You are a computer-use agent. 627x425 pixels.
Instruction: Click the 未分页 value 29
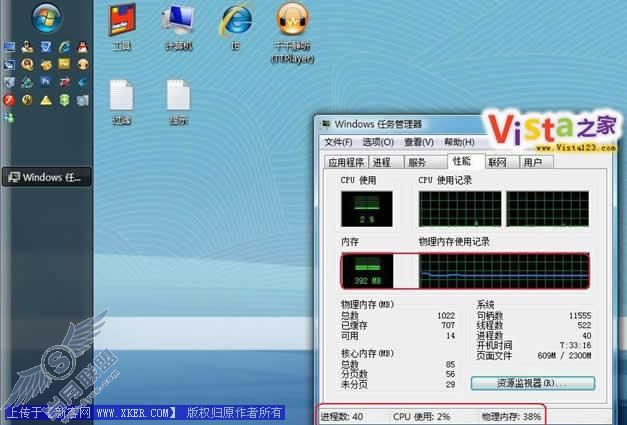(450, 384)
